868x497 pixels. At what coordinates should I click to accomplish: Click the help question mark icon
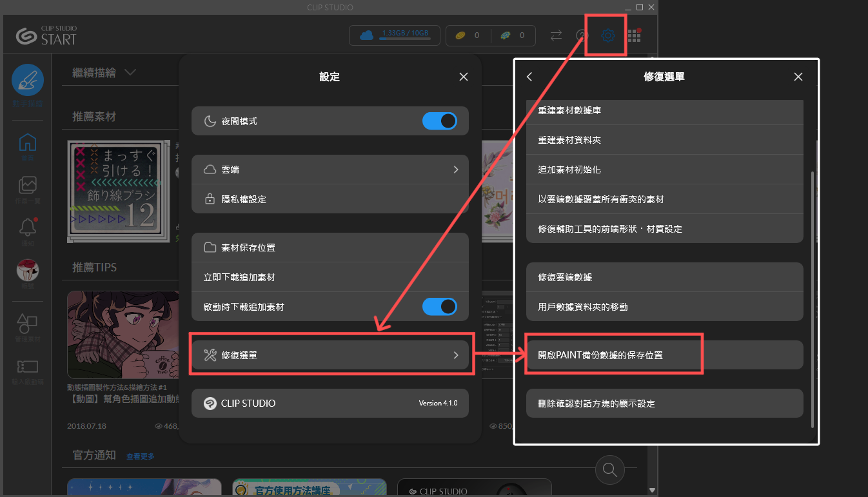click(582, 35)
